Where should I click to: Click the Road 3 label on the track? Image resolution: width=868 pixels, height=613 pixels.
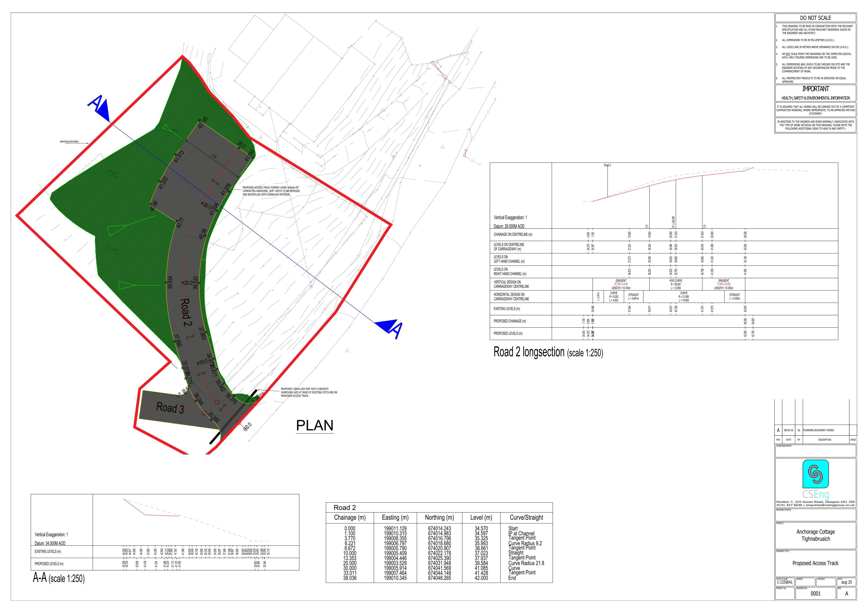(x=170, y=408)
